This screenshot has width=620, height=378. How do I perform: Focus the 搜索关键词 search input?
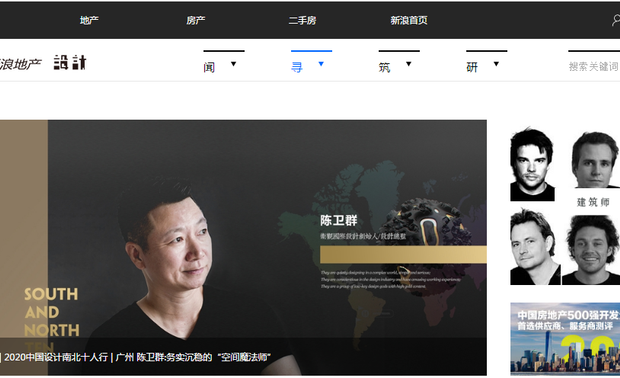594,66
